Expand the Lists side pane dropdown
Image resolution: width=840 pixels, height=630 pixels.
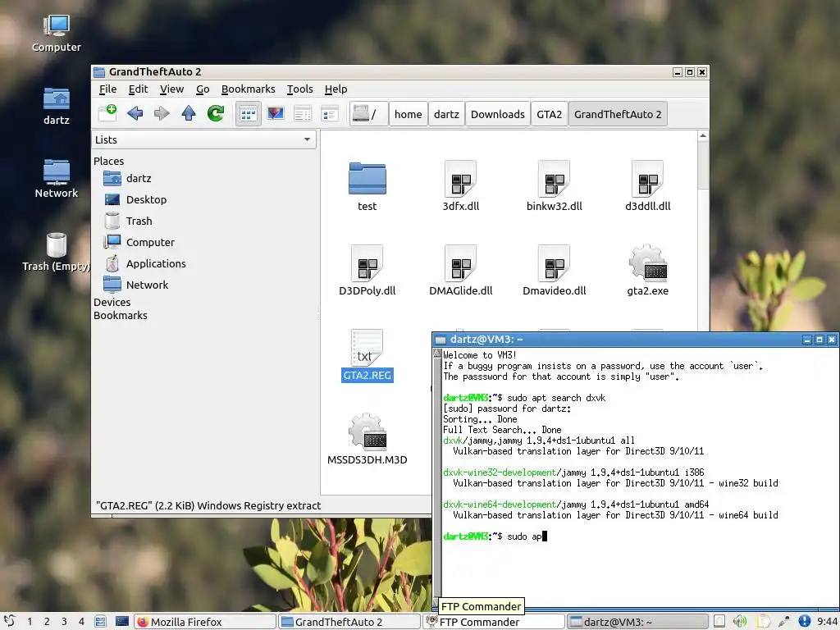point(203,139)
